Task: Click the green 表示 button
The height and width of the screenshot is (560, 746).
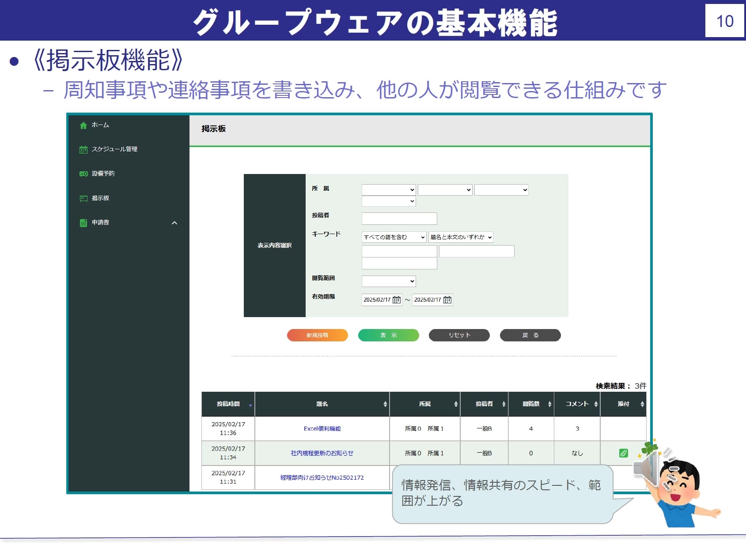Action: tap(388, 335)
